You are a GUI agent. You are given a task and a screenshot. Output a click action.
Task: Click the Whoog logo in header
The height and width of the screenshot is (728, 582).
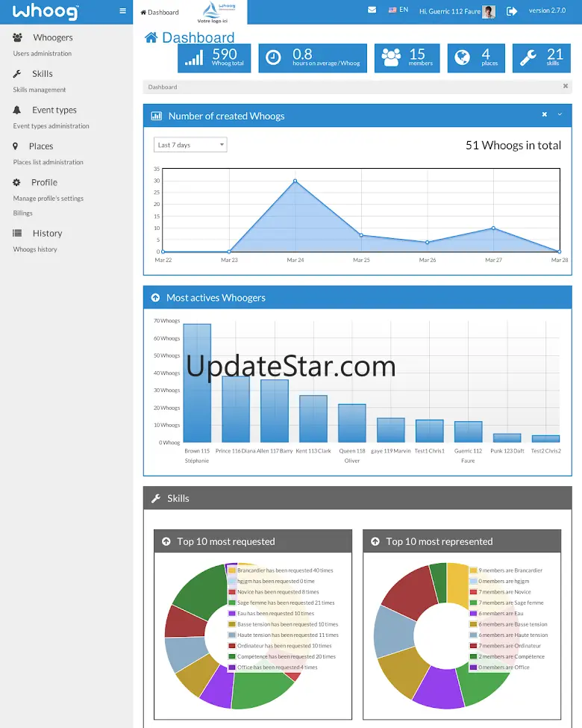coord(46,12)
